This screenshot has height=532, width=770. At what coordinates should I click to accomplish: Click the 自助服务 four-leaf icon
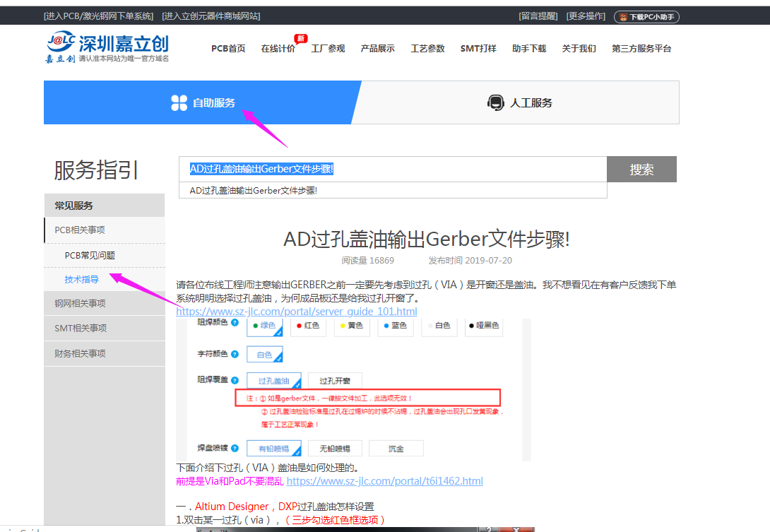[179, 103]
